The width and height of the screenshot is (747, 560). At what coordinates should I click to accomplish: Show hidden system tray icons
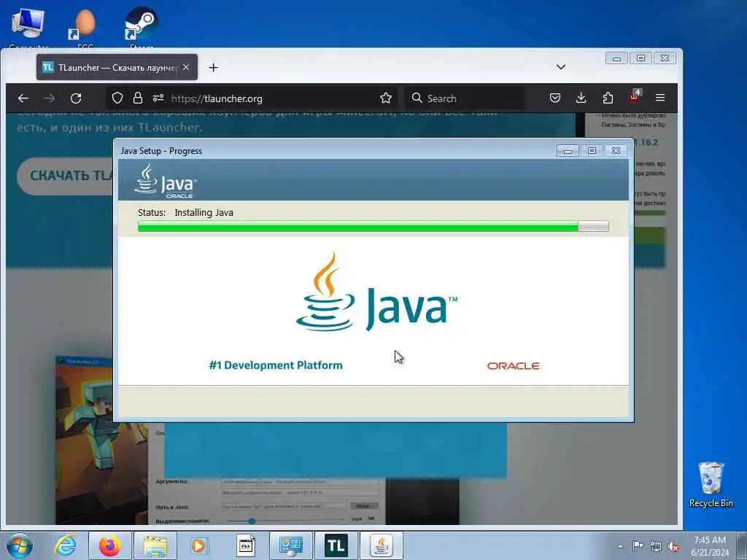pos(620,546)
